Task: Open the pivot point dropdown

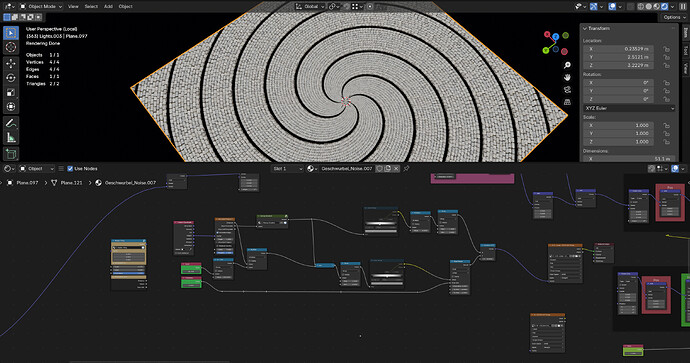Action: pyautogui.click(x=334, y=7)
